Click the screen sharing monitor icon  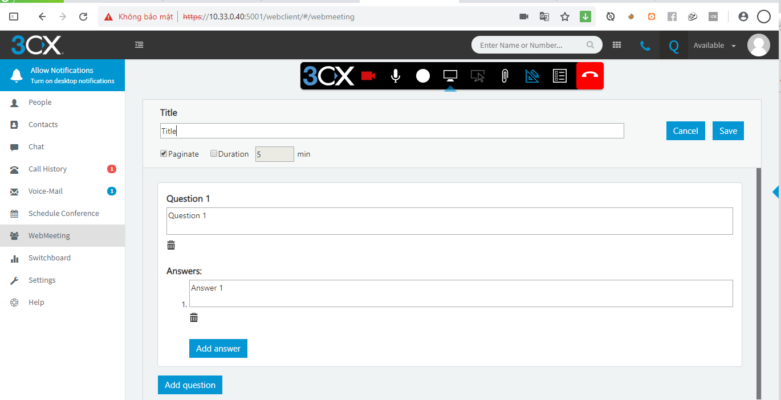(x=450, y=76)
